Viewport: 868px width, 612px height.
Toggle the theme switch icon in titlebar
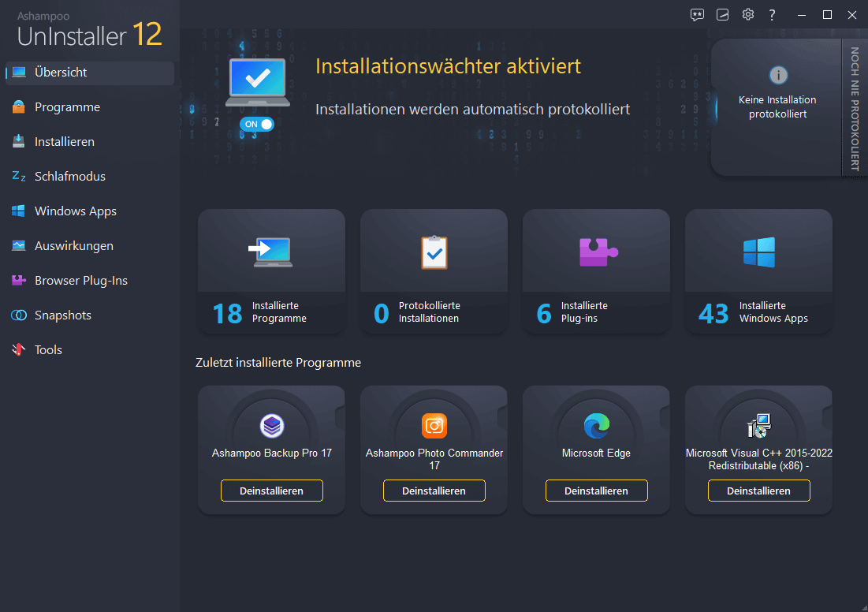pyautogui.click(x=722, y=14)
